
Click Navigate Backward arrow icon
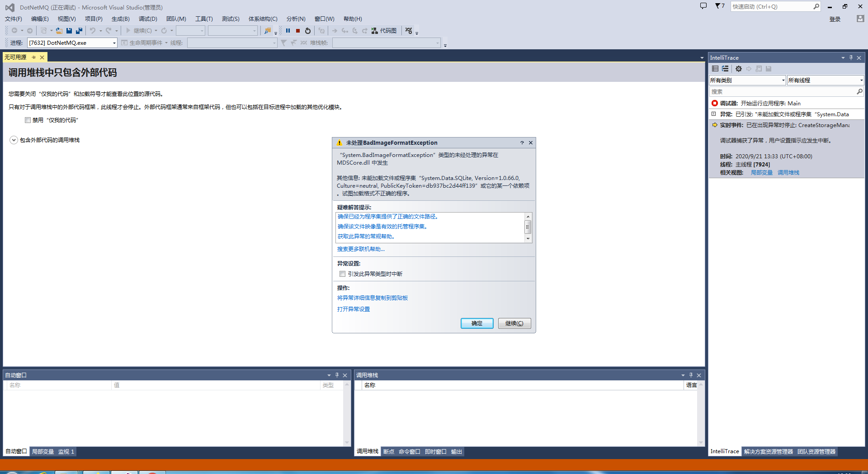click(x=14, y=31)
